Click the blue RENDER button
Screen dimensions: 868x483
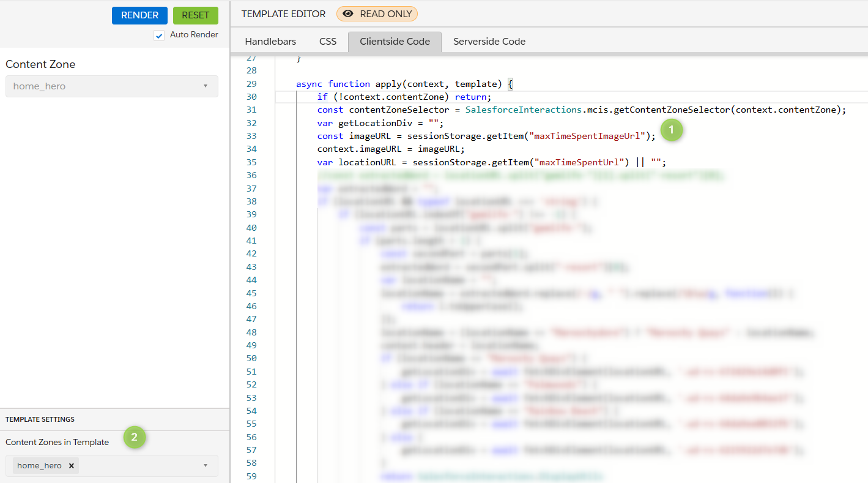point(139,15)
